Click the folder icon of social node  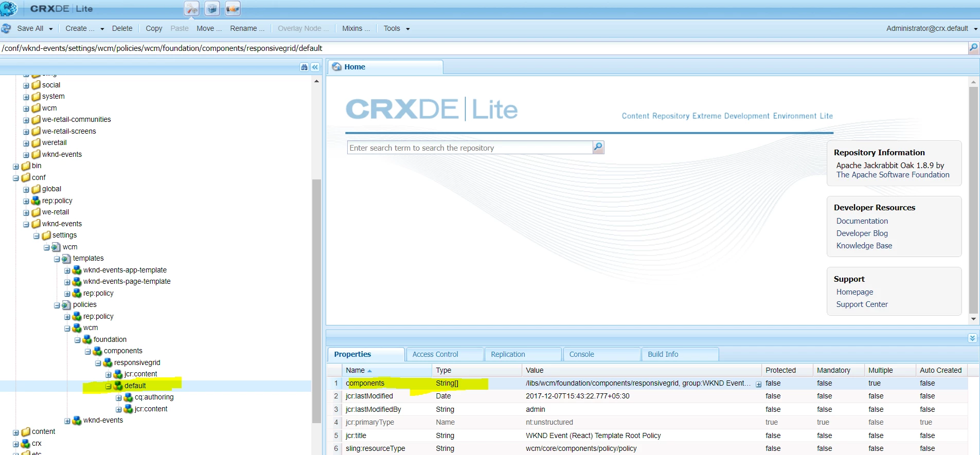click(x=36, y=85)
